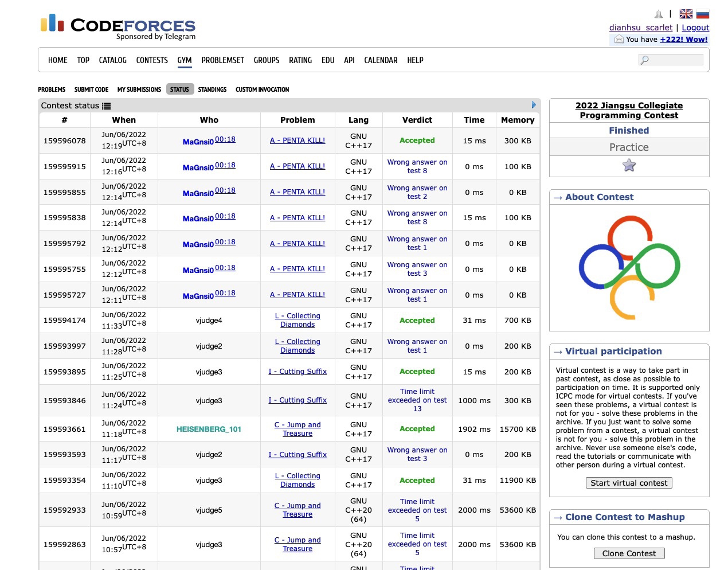The height and width of the screenshot is (570, 728).
Task: Open notifications via the bell icon
Action: pos(658,13)
